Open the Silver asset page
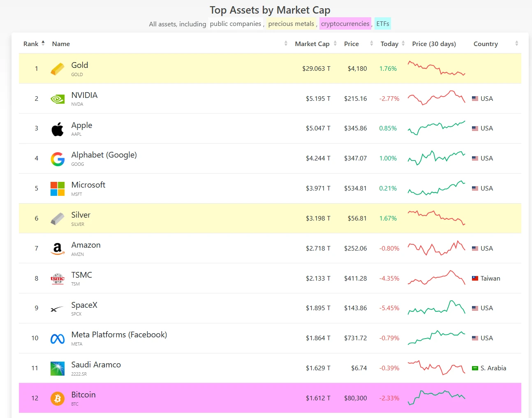Viewport: 532px width, 418px height. [x=81, y=215]
